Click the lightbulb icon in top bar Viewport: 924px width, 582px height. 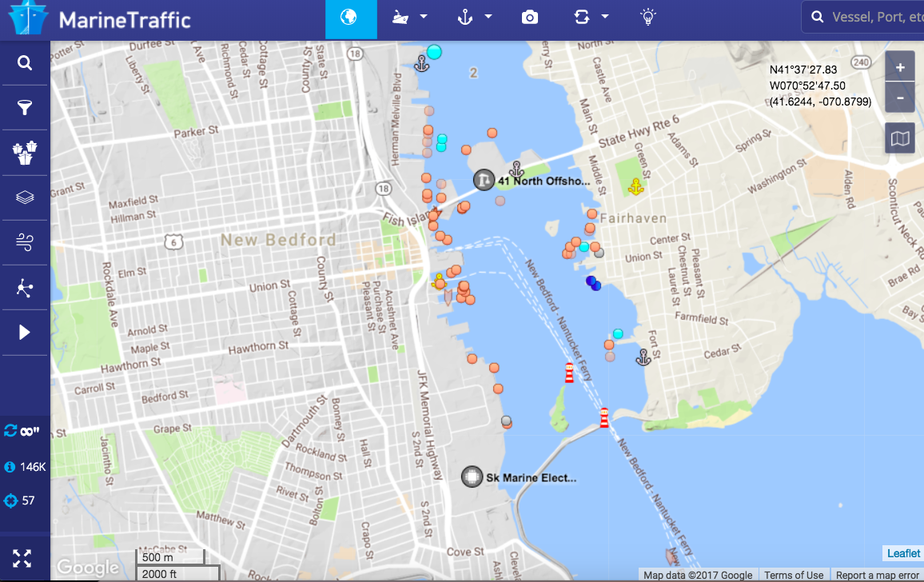tap(647, 17)
